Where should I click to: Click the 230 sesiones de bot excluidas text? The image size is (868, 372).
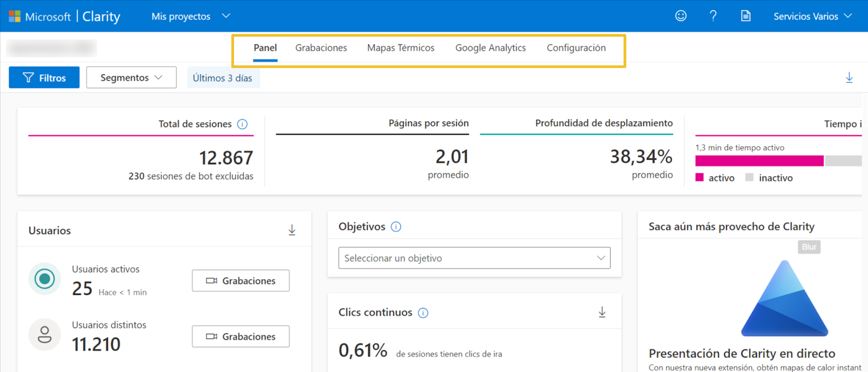coord(191,176)
